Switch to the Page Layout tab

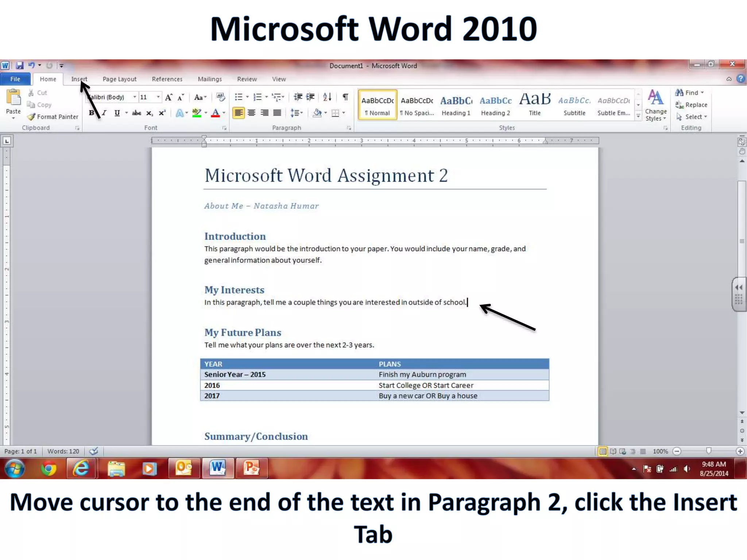click(120, 79)
